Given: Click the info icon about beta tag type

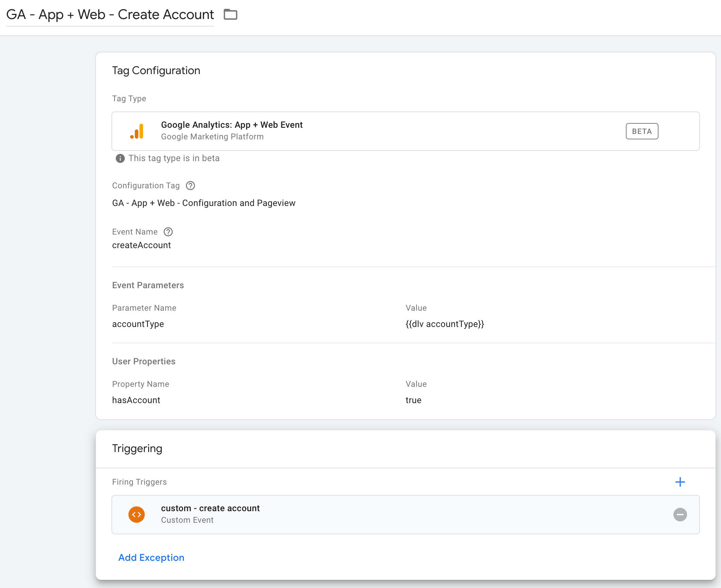Looking at the screenshot, I should point(120,158).
